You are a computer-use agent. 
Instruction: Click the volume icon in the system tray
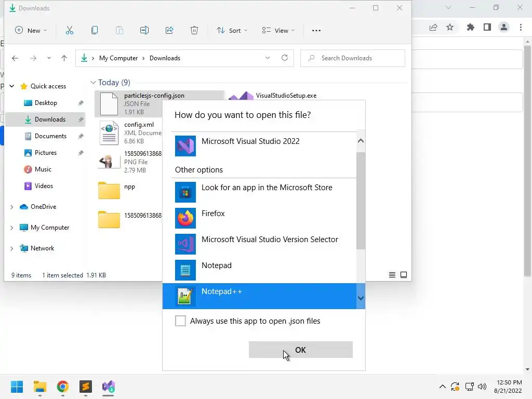tap(482, 387)
